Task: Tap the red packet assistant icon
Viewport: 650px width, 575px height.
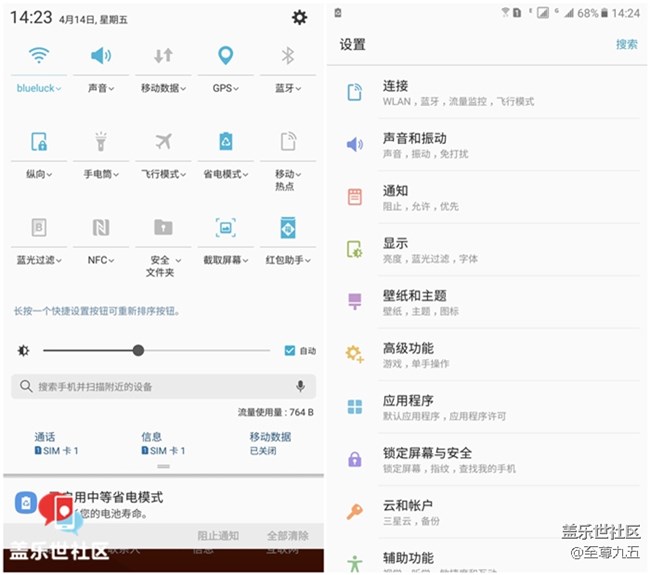Action: tap(288, 227)
